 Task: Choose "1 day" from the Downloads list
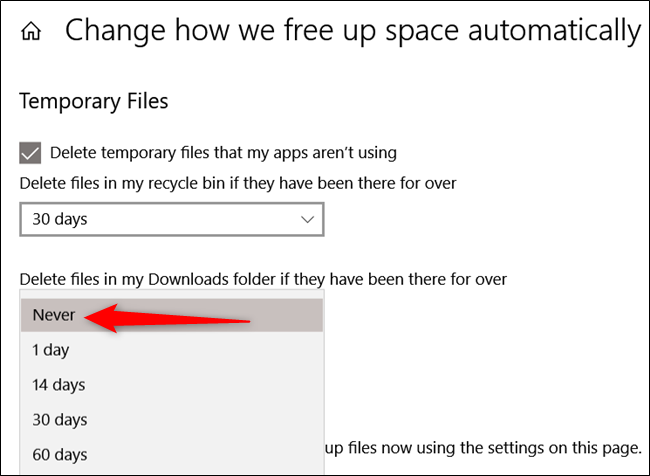pos(51,350)
